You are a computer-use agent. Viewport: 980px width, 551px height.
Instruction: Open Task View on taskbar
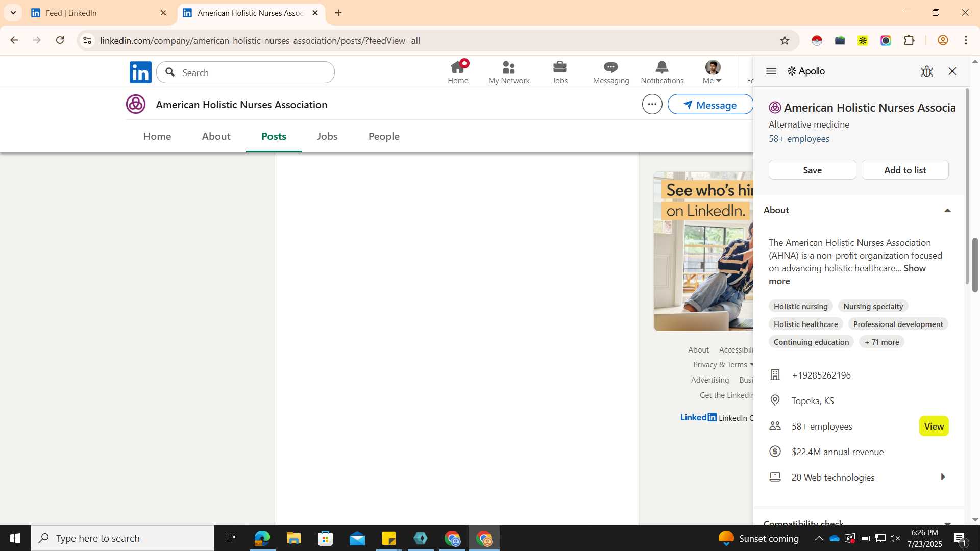(x=230, y=538)
